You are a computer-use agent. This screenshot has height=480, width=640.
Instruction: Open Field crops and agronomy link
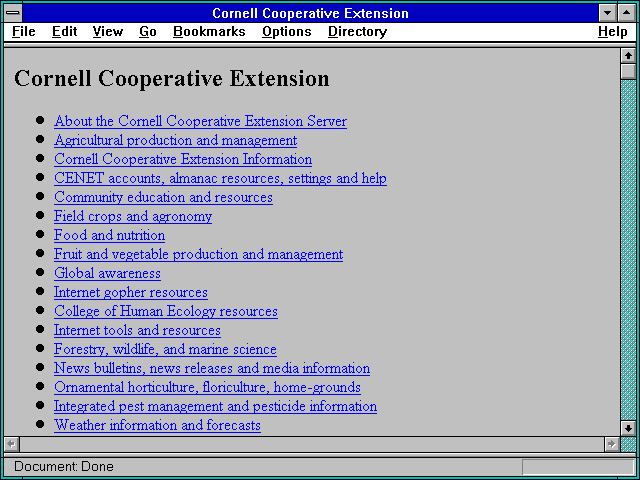[x=133, y=216]
